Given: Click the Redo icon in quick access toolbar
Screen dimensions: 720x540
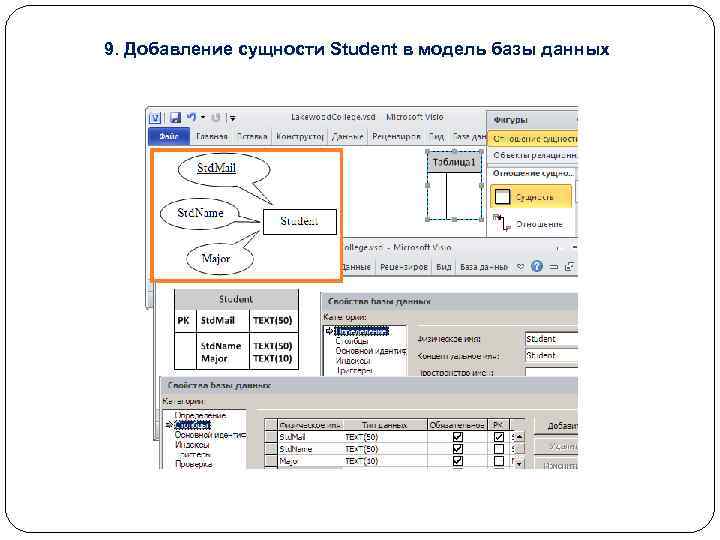Looking at the screenshot, I should pos(216,118).
